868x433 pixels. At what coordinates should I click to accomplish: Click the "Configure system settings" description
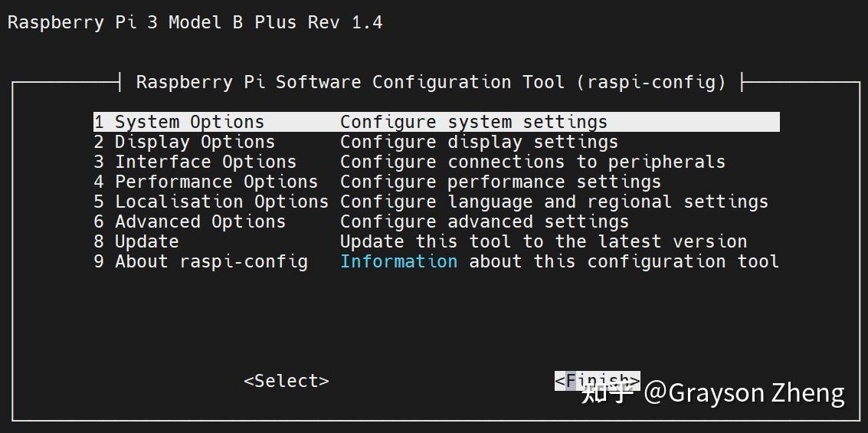tap(473, 122)
